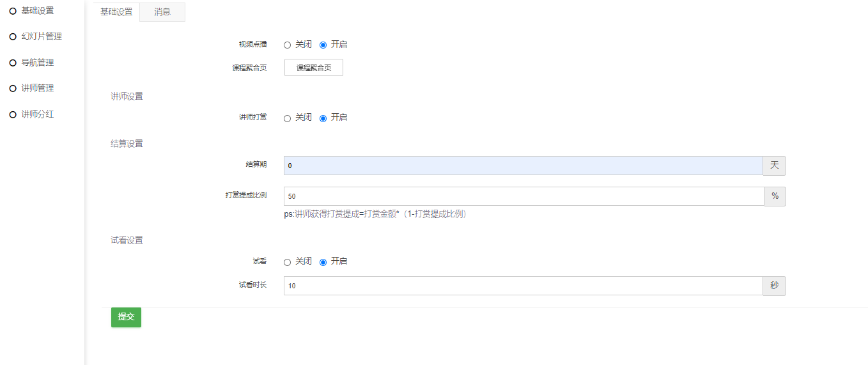The height and width of the screenshot is (365, 868).
Task: Focus the 结算期 input field
Action: pyautogui.click(x=523, y=166)
